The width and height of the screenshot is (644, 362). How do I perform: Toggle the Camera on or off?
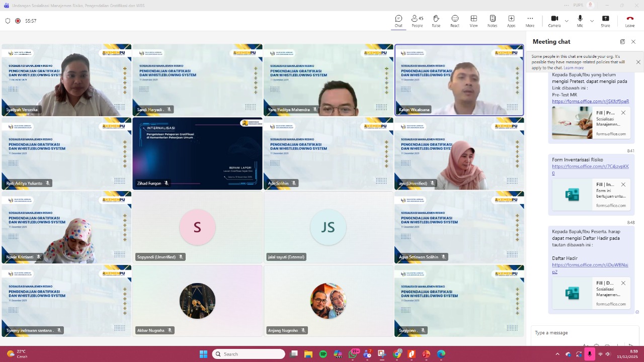point(554,21)
